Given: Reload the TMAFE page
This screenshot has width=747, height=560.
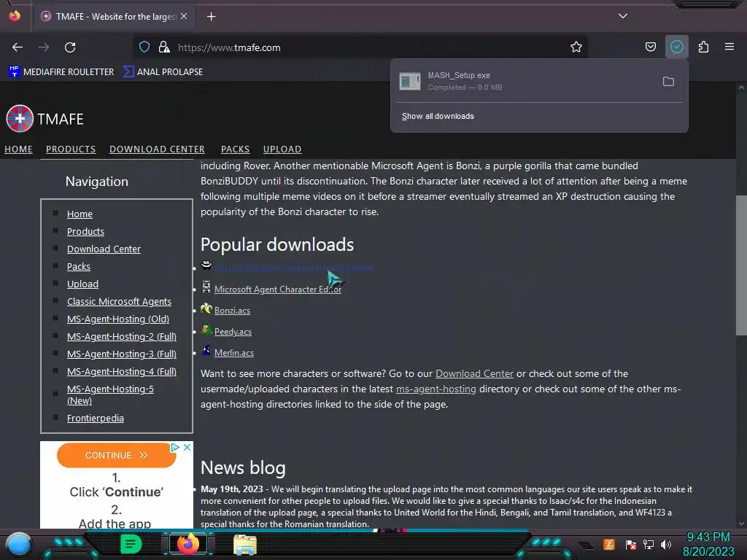Looking at the screenshot, I should 70,47.
